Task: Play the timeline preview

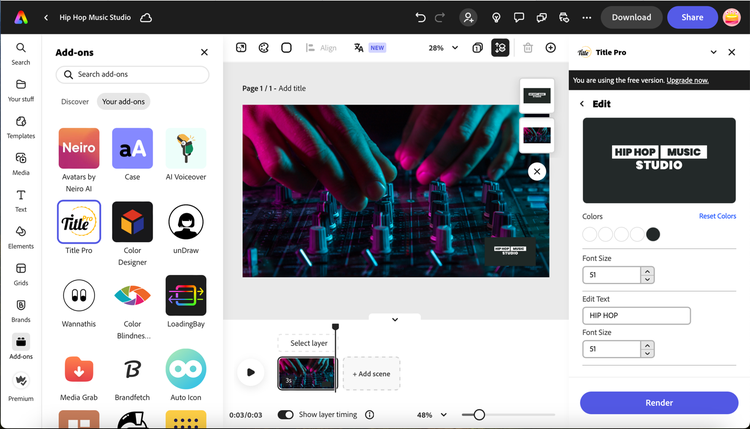Action: 251,372
